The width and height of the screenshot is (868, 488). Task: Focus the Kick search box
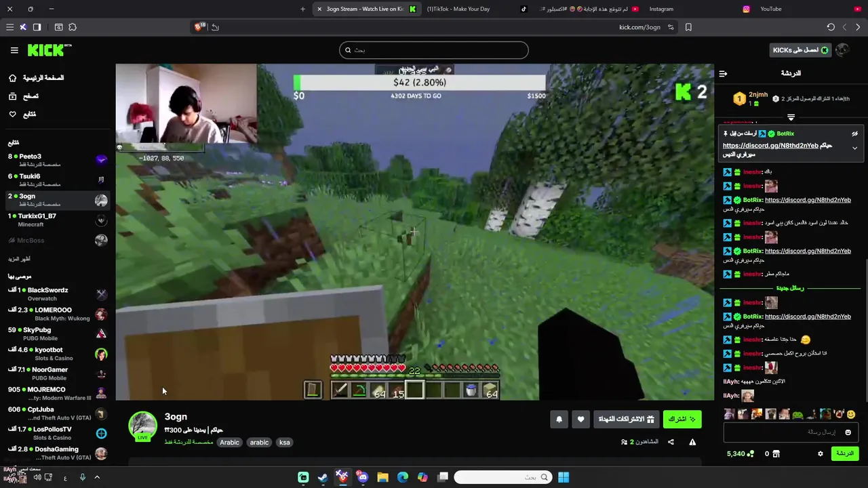[x=434, y=50]
